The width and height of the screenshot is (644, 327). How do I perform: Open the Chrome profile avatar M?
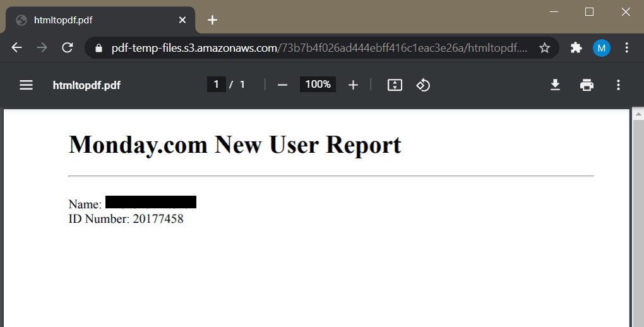(601, 48)
